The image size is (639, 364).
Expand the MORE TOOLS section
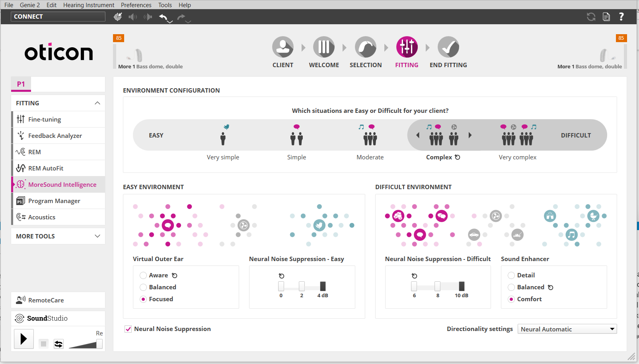(97, 236)
